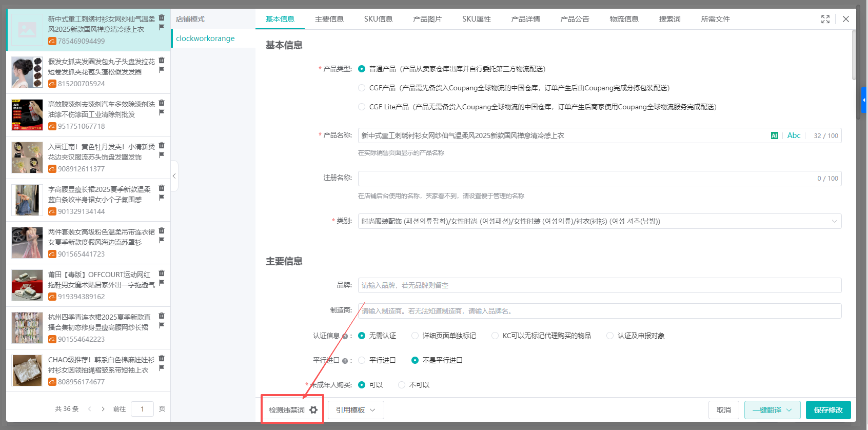The height and width of the screenshot is (430, 868).
Task: Switch to SKU属性 tab
Action: tap(477, 19)
